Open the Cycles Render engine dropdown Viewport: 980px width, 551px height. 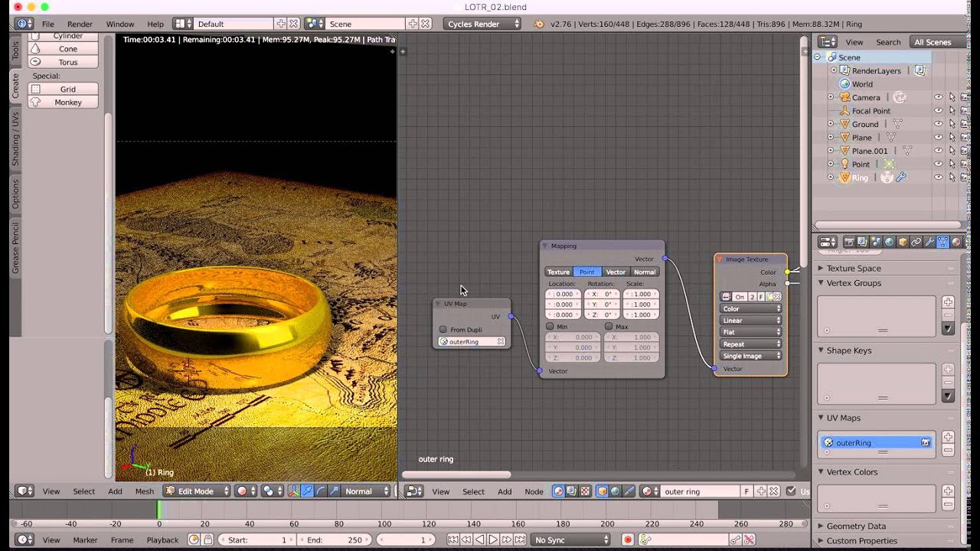[x=482, y=24]
